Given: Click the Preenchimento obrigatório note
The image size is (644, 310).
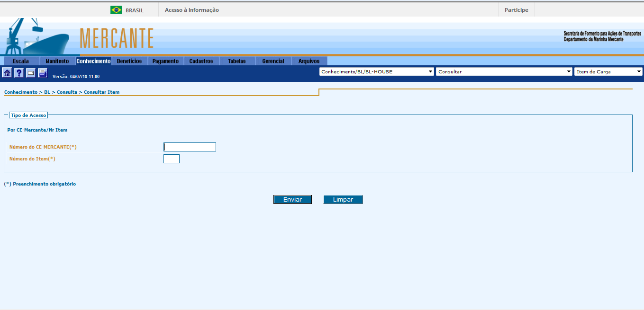Looking at the screenshot, I should click(x=40, y=184).
